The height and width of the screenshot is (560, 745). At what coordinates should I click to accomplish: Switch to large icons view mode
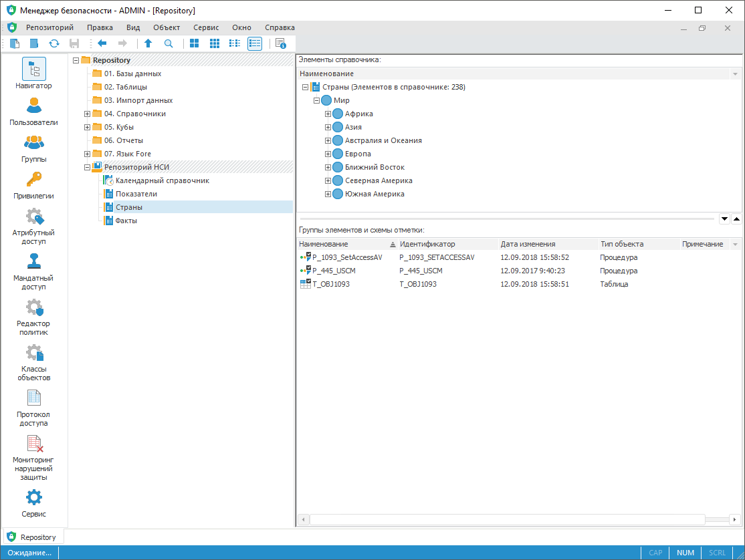[x=194, y=43]
